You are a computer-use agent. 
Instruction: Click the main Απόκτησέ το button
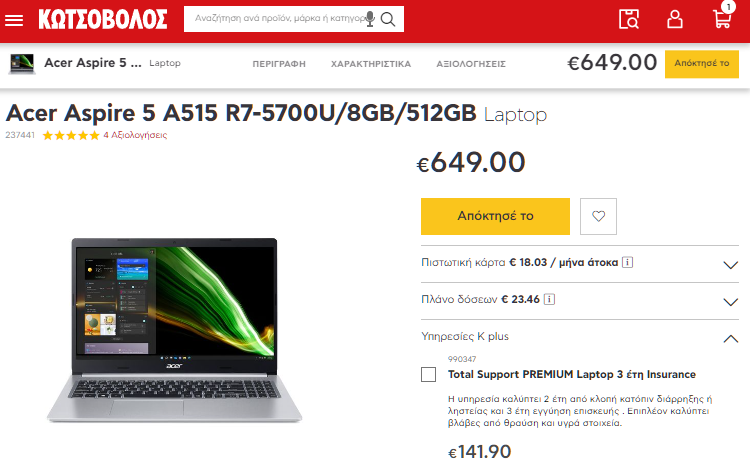pyautogui.click(x=495, y=216)
